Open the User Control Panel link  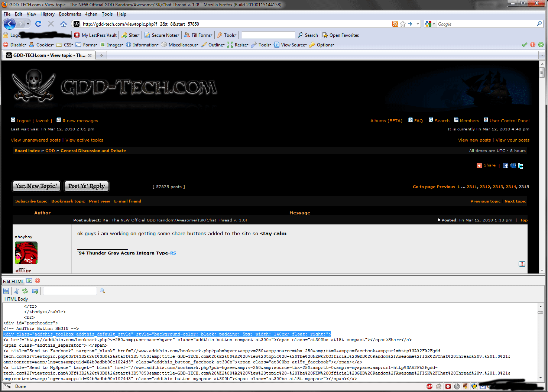pyautogui.click(x=509, y=121)
